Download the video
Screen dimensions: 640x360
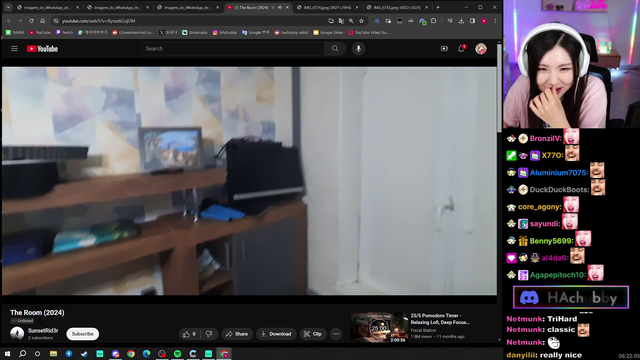[x=276, y=334]
